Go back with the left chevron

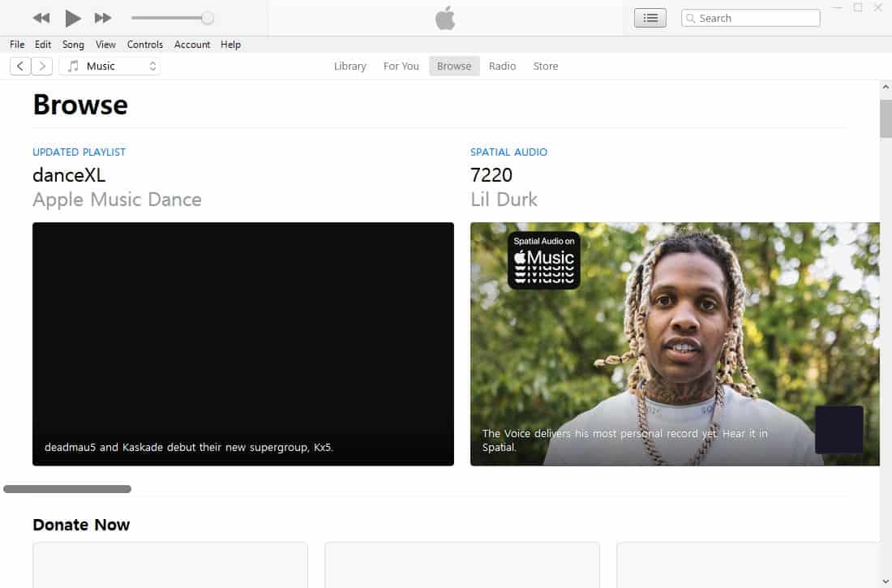click(20, 66)
